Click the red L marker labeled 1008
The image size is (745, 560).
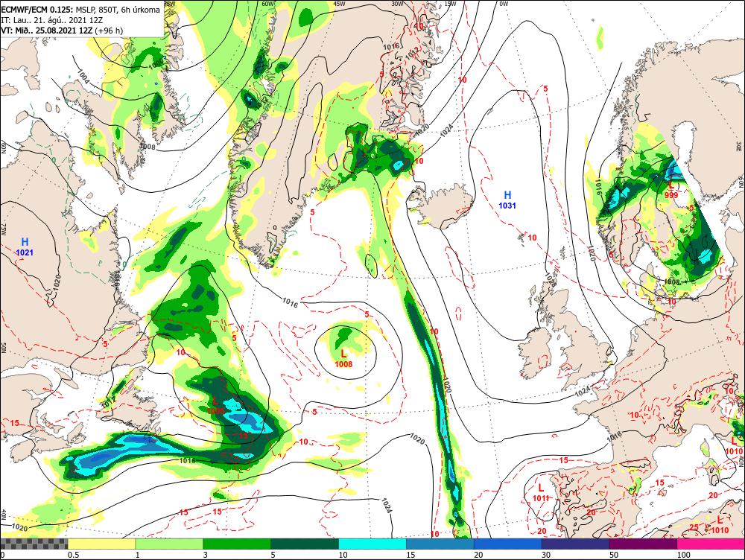point(343,354)
